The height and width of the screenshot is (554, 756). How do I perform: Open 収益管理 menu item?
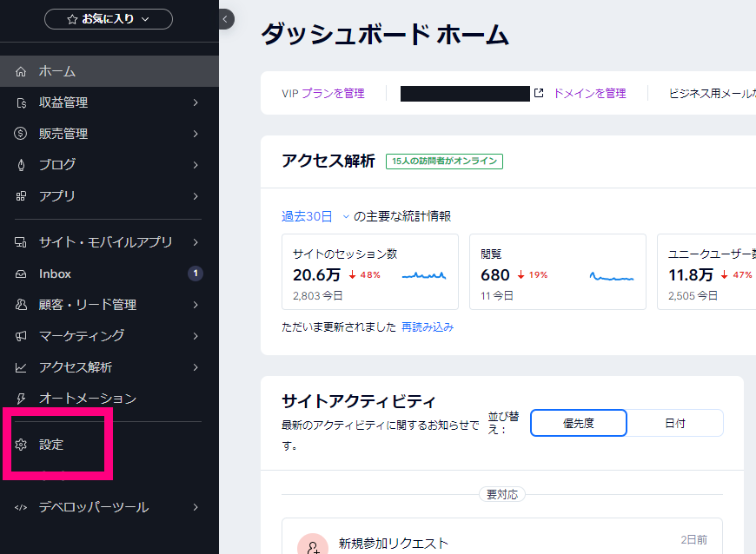pos(109,102)
